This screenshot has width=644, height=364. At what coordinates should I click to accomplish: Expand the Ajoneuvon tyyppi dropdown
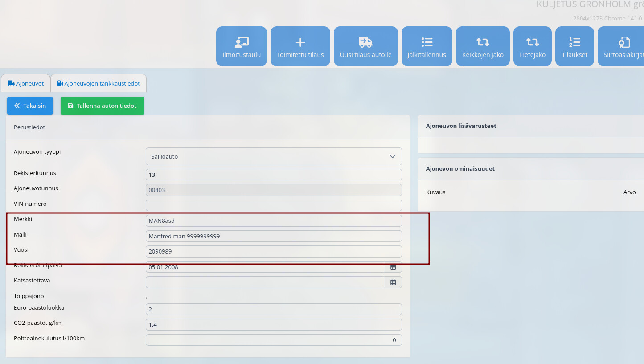(274, 156)
